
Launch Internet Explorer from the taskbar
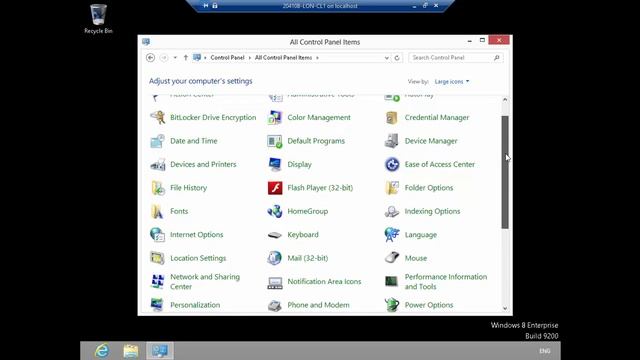[102, 351]
